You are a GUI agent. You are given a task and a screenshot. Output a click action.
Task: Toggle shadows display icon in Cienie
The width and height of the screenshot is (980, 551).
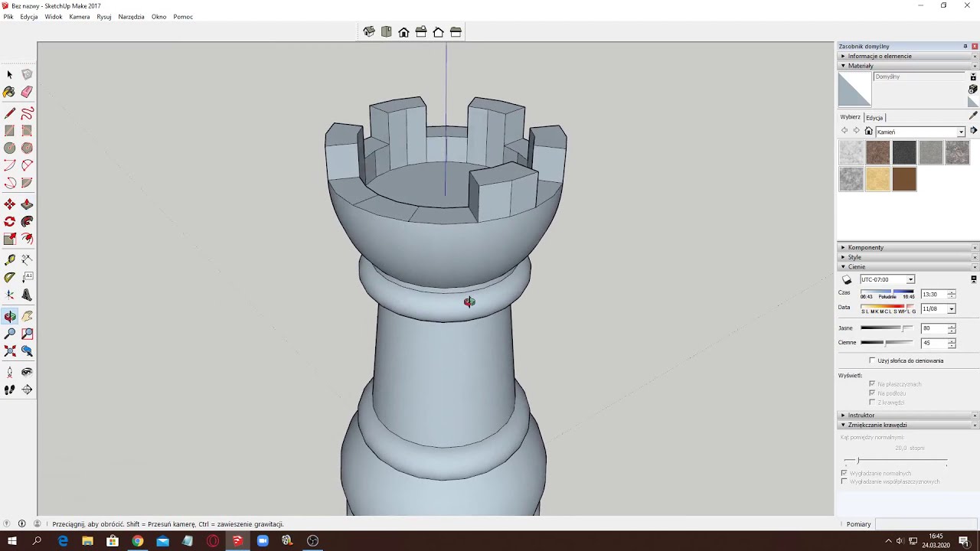pyautogui.click(x=847, y=280)
